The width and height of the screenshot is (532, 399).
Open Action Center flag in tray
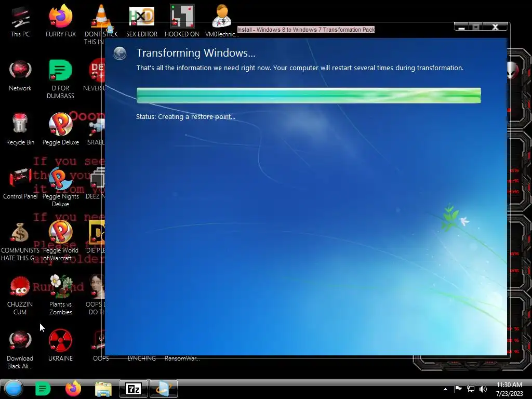[x=458, y=389]
